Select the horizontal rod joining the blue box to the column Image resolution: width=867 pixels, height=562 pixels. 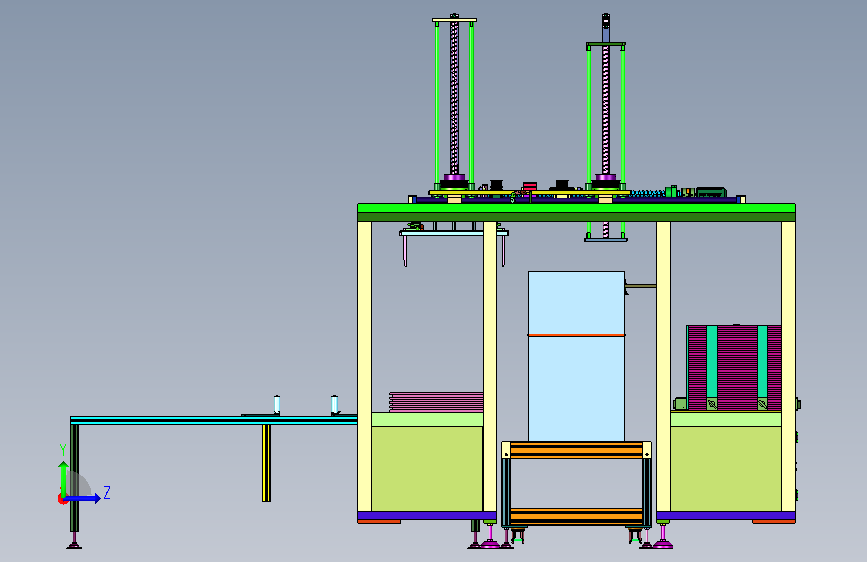pos(641,286)
